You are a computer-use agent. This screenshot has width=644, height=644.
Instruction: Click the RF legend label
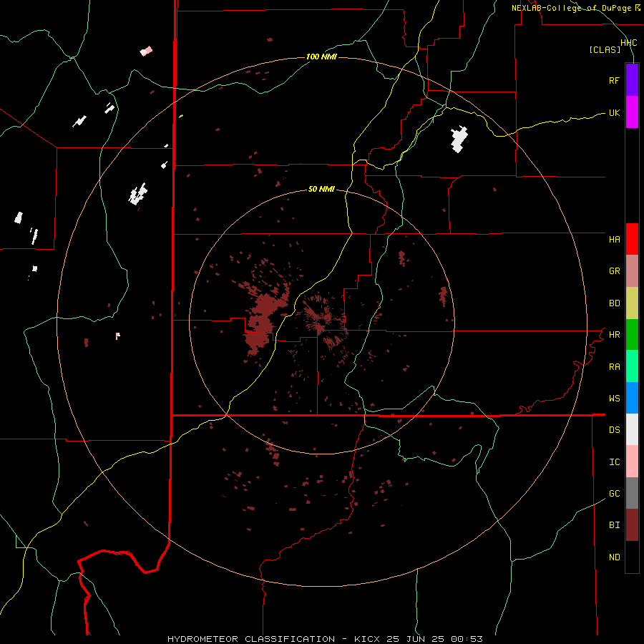click(x=614, y=80)
